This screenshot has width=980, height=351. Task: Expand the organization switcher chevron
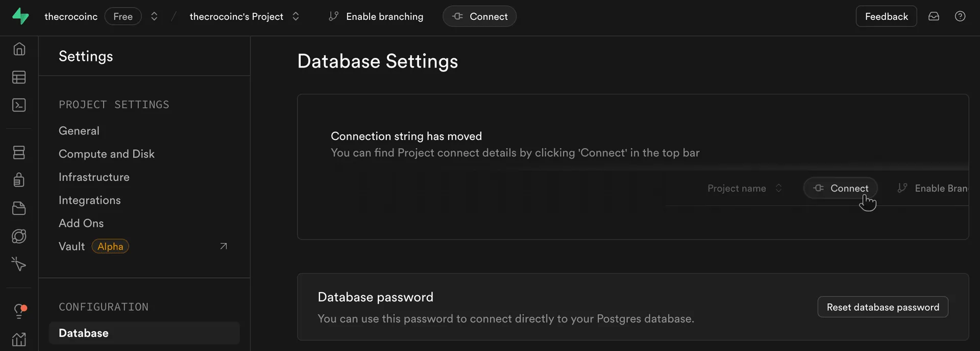click(154, 16)
